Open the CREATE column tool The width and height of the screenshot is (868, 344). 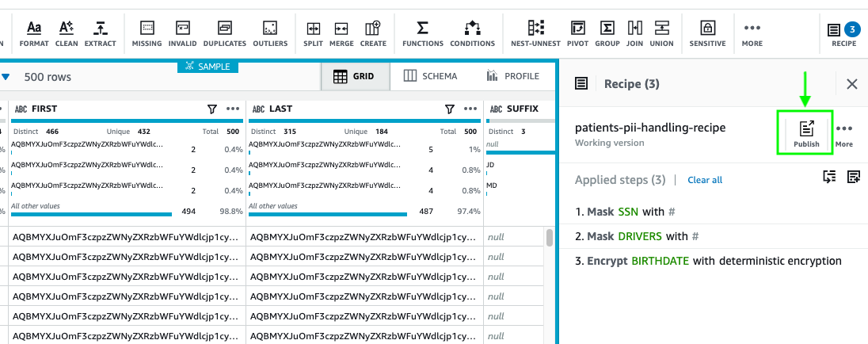click(373, 34)
